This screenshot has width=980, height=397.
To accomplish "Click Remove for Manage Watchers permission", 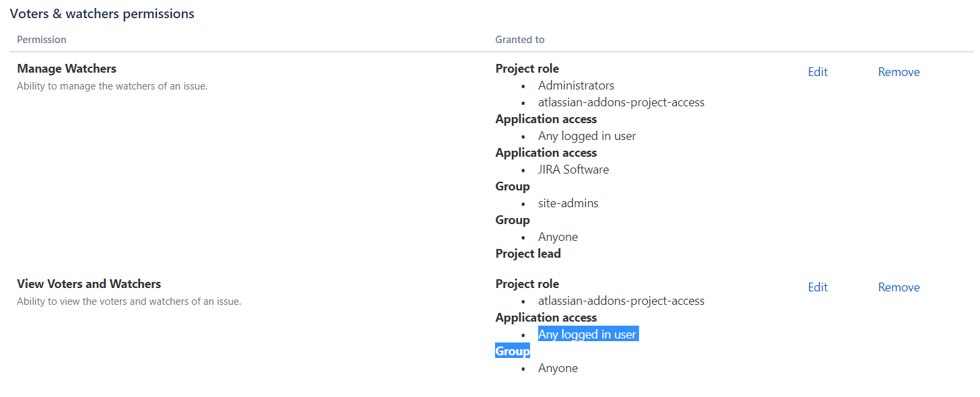I will coord(899,72).
